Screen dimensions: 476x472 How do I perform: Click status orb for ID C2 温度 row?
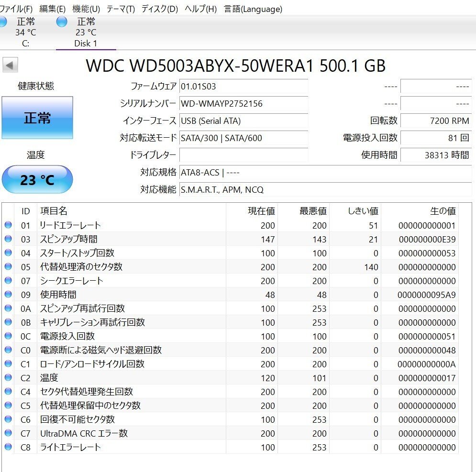point(8,377)
